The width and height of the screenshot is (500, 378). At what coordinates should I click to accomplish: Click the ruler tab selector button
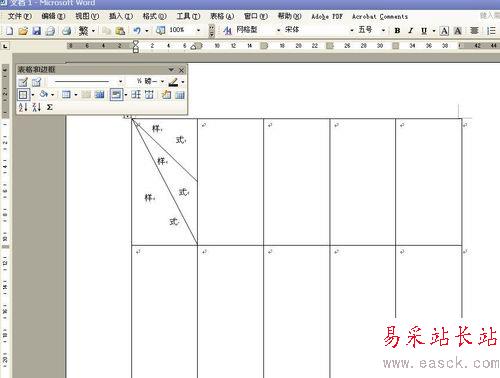5,46
